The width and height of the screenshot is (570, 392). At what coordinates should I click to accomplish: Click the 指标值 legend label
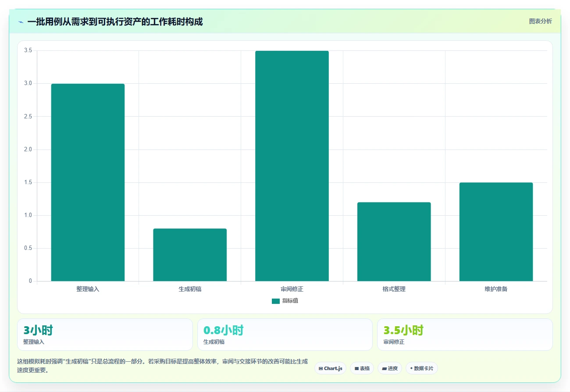[x=290, y=301]
